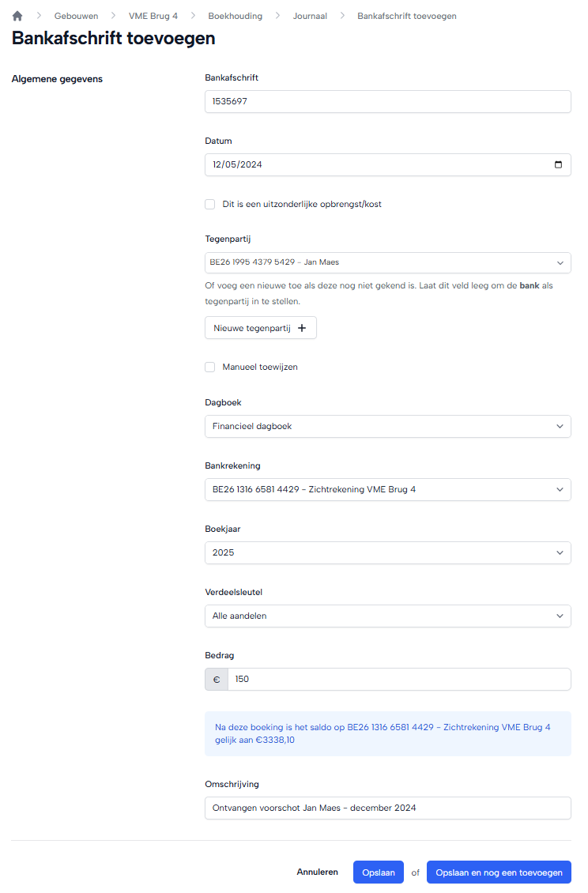Focus the Bankafschrift number field
Image resolution: width=588 pixels, height=893 pixels.
pyautogui.click(x=387, y=101)
